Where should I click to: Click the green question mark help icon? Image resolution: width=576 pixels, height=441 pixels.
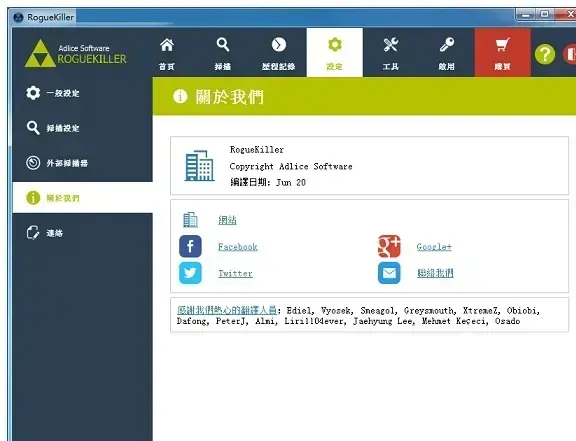(545, 54)
